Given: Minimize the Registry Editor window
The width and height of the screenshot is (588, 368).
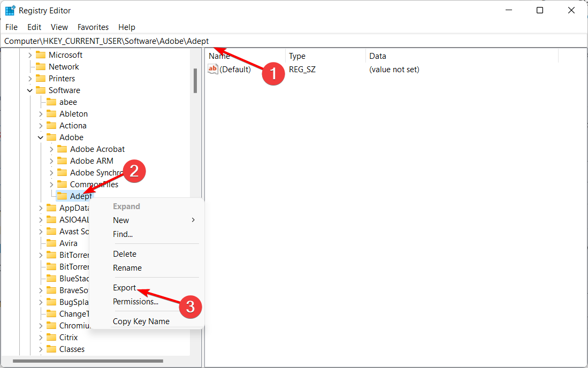Looking at the screenshot, I should coord(508,10).
